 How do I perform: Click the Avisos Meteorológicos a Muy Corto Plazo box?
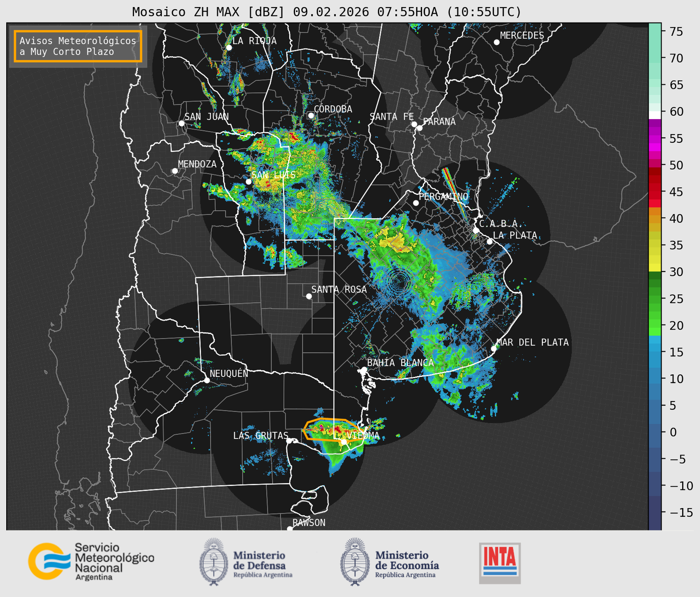pyautogui.click(x=78, y=46)
